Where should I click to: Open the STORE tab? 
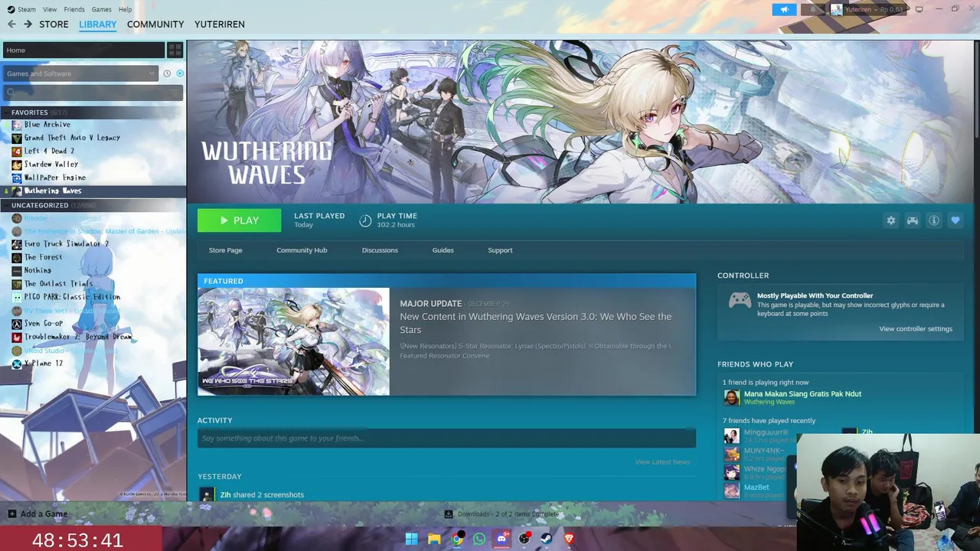click(54, 24)
